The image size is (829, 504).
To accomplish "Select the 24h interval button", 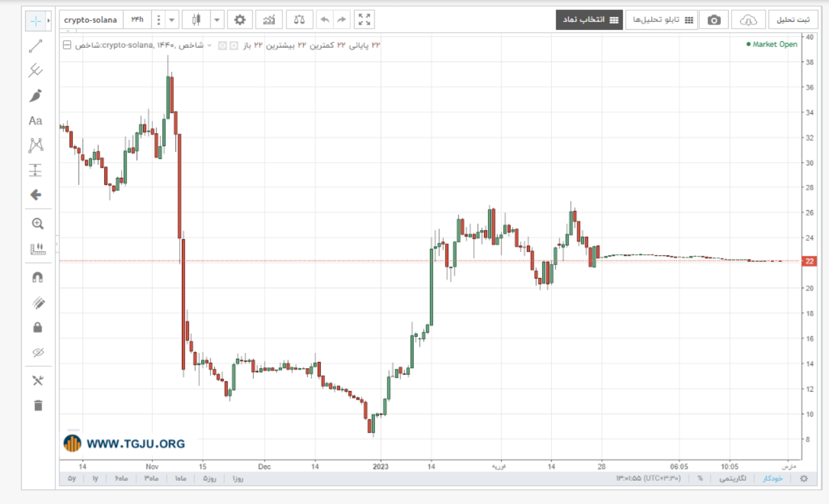I will pos(137,20).
